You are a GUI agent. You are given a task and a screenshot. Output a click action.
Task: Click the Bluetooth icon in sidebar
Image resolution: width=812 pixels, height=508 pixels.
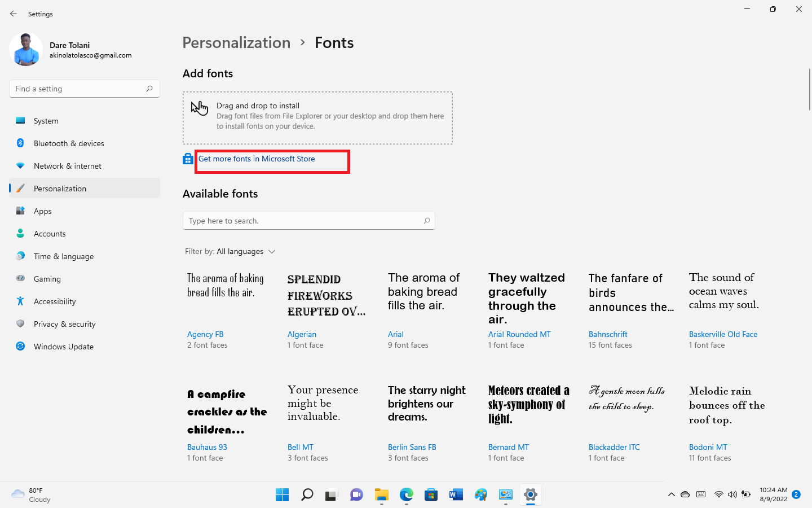click(x=20, y=143)
